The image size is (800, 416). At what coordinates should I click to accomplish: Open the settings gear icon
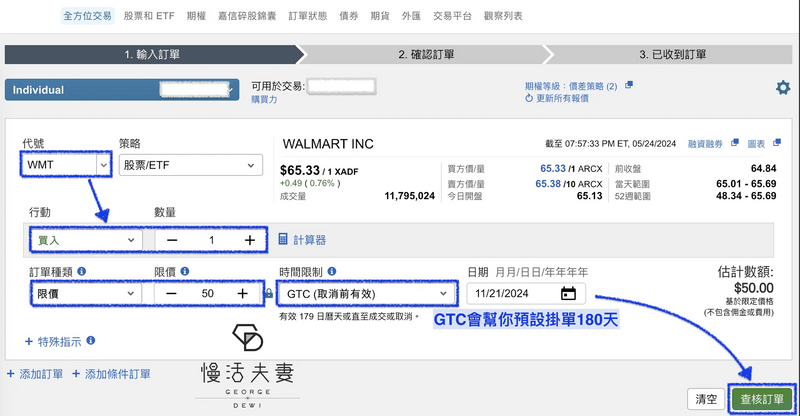(x=783, y=88)
